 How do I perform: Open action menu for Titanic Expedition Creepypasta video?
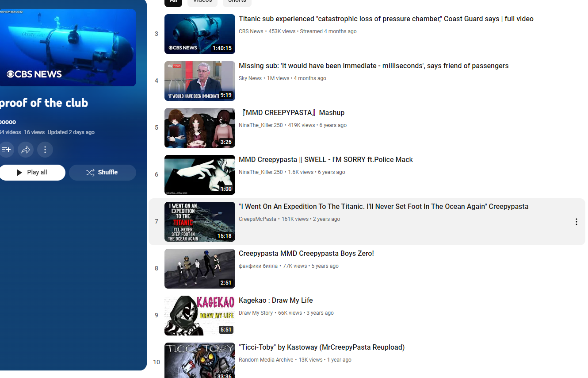576,222
